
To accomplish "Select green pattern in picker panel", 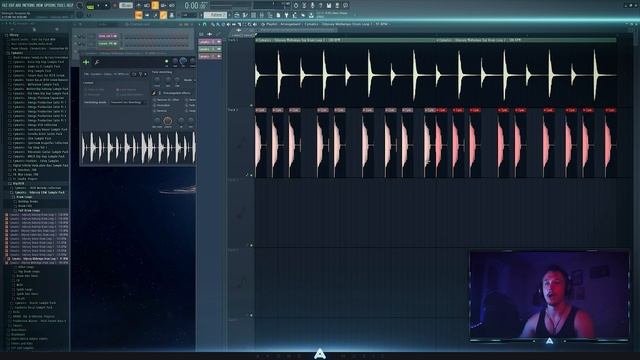I will [x=210, y=49].
